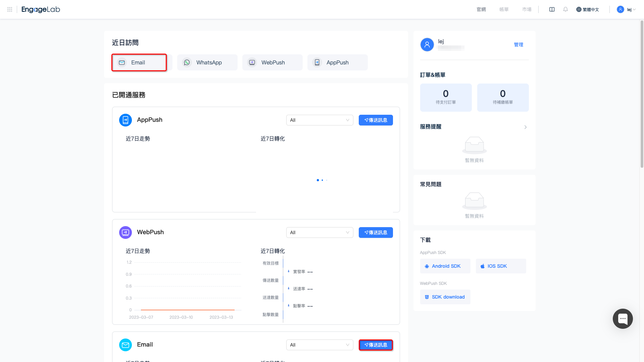Click the 2023-03-10 chart date label

(x=181, y=317)
